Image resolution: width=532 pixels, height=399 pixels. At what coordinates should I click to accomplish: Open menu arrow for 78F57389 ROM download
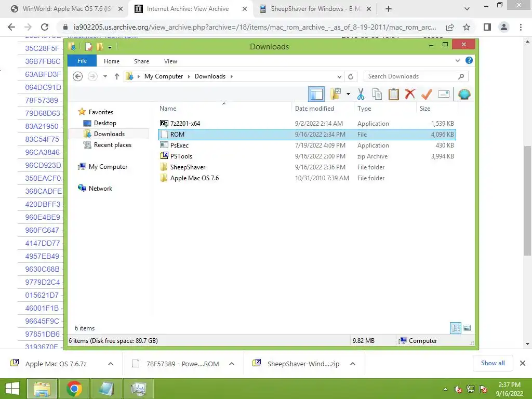tap(232, 364)
